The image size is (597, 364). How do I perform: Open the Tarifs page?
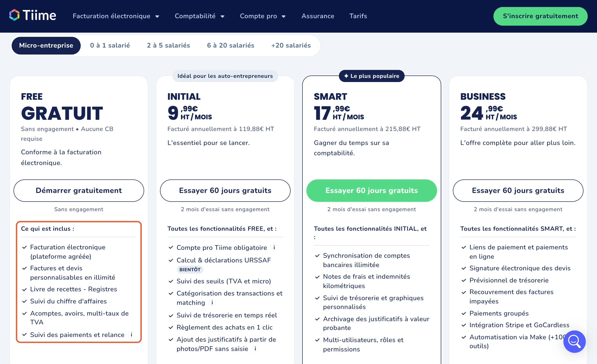(x=358, y=16)
